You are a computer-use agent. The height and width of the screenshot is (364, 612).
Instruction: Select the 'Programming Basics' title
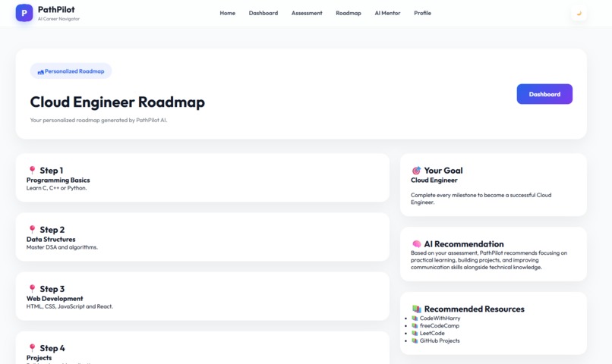click(x=58, y=180)
